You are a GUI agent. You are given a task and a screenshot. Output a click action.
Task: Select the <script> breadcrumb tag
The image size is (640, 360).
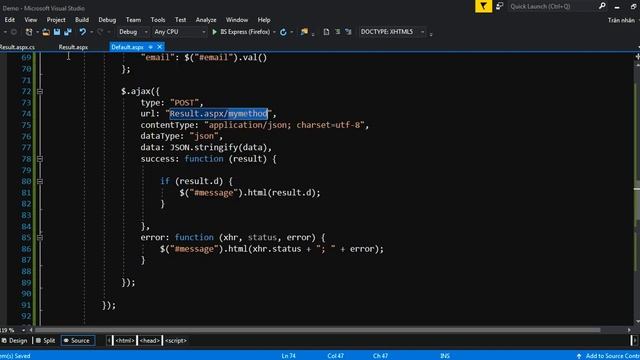[x=176, y=340]
